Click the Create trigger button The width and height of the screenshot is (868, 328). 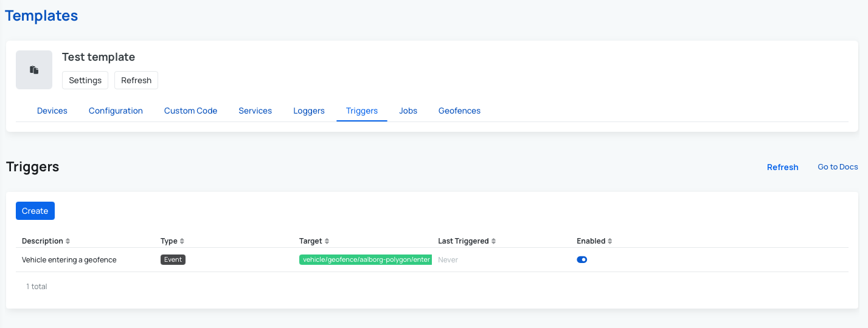click(35, 211)
